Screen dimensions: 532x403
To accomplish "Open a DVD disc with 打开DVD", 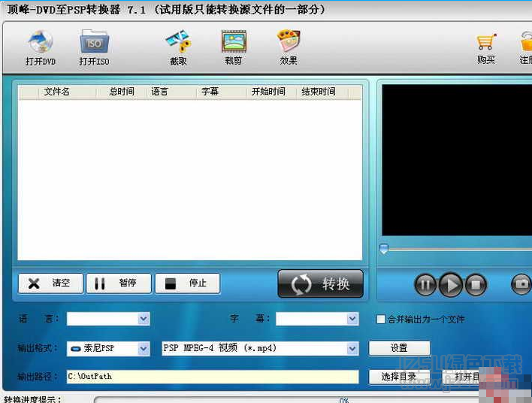I will point(40,48).
